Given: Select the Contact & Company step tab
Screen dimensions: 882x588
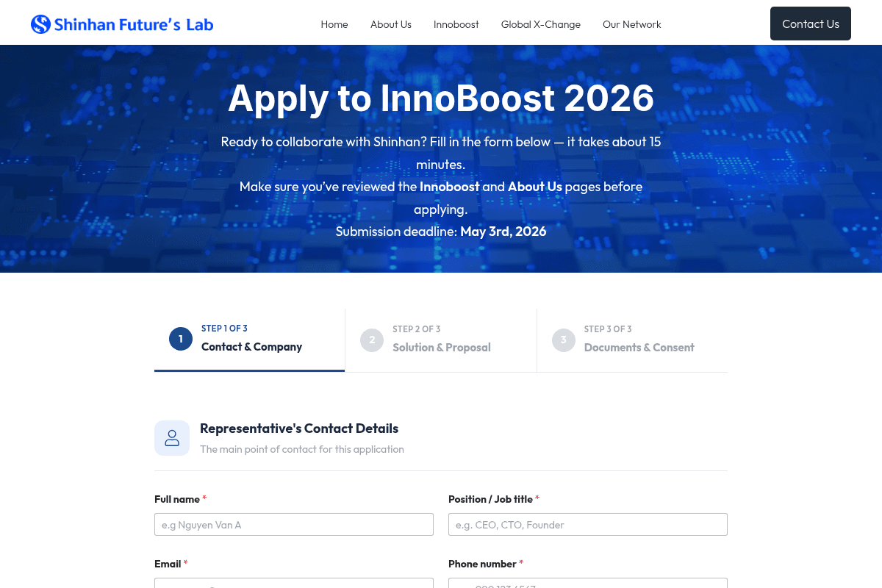Looking at the screenshot, I should (x=249, y=340).
